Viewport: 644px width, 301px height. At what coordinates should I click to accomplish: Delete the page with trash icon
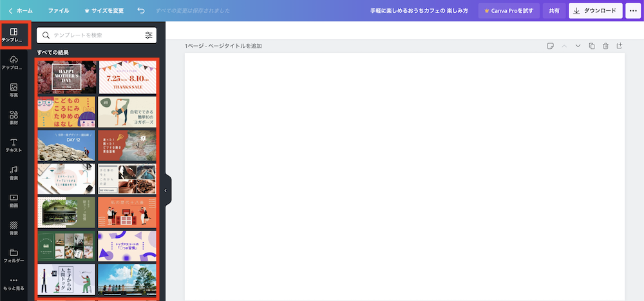tap(605, 46)
